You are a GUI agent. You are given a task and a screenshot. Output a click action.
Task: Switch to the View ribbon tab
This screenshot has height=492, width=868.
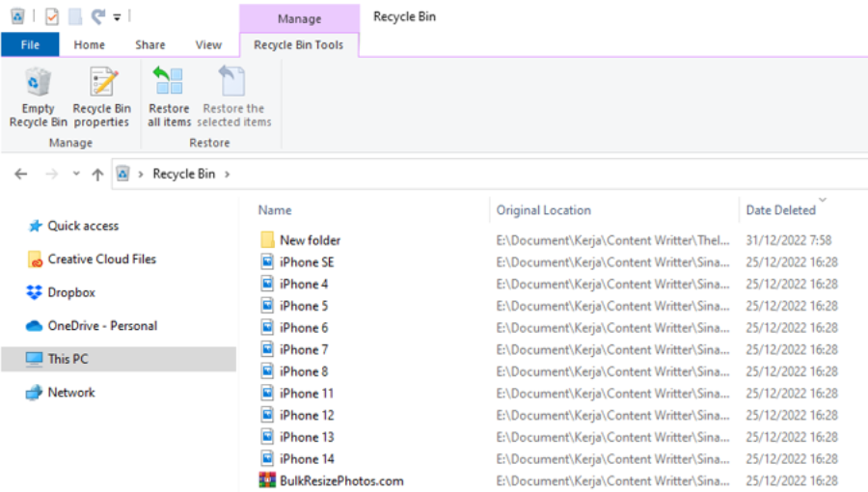208,44
